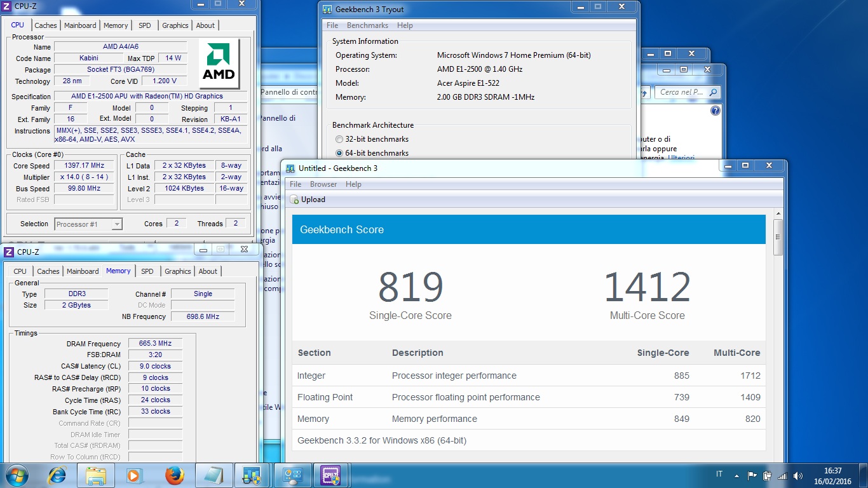Open SPD tab in lower CPU-Z window
This screenshot has height=488, width=868.
147,271
